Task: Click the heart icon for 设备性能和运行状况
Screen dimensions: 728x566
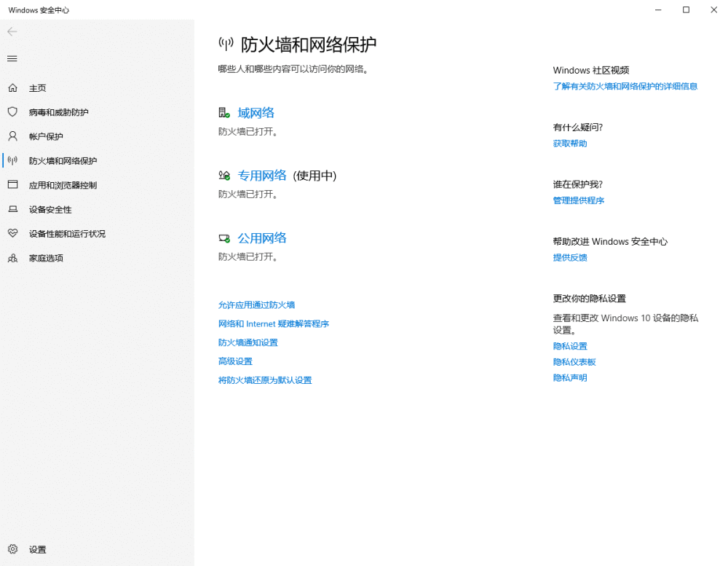Action: click(13, 233)
